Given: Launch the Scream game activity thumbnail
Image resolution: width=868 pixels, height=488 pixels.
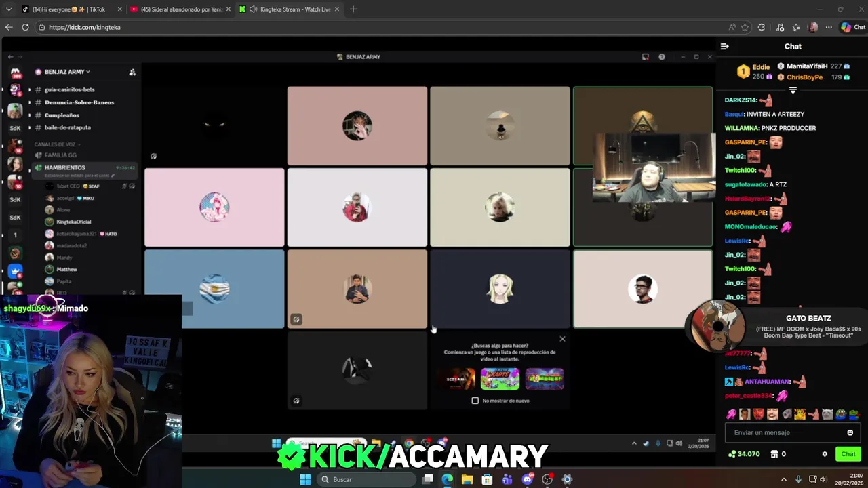Looking at the screenshot, I should tap(456, 379).
